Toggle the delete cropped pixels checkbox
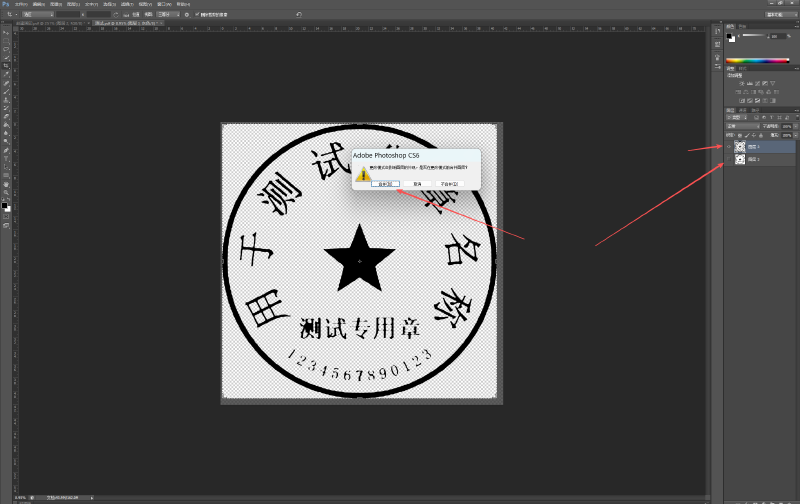Image resolution: width=800 pixels, height=504 pixels. [x=197, y=15]
